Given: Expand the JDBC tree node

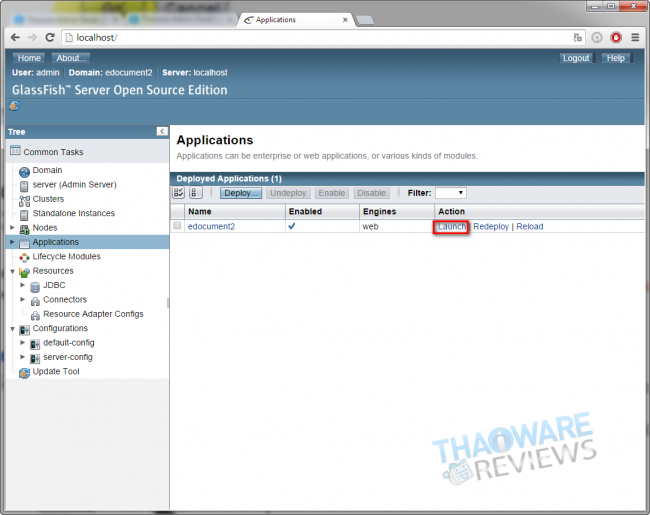Looking at the screenshot, I should coord(23,285).
